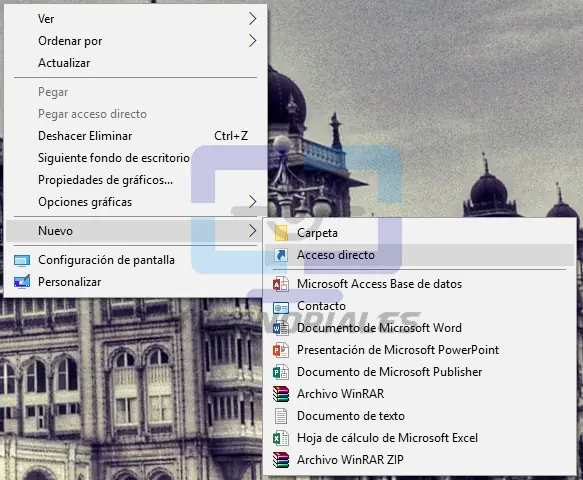Click the Archivo WinRAR ZIP icon
This screenshot has width=583, height=480.
point(281,460)
